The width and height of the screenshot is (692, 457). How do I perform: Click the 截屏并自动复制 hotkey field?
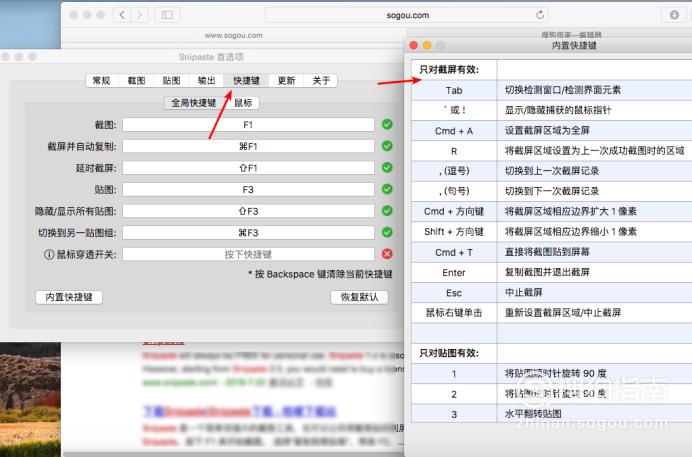[x=248, y=146]
